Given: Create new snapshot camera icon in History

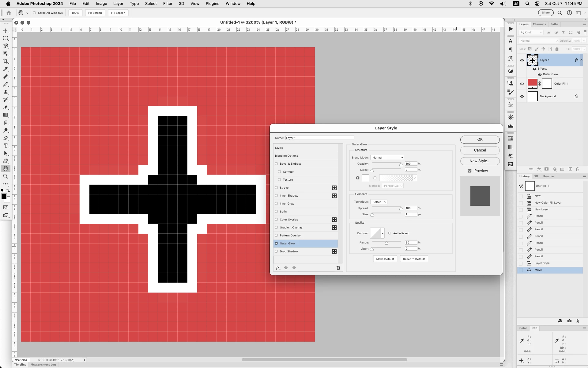Looking at the screenshot, I should pos(569,321).
